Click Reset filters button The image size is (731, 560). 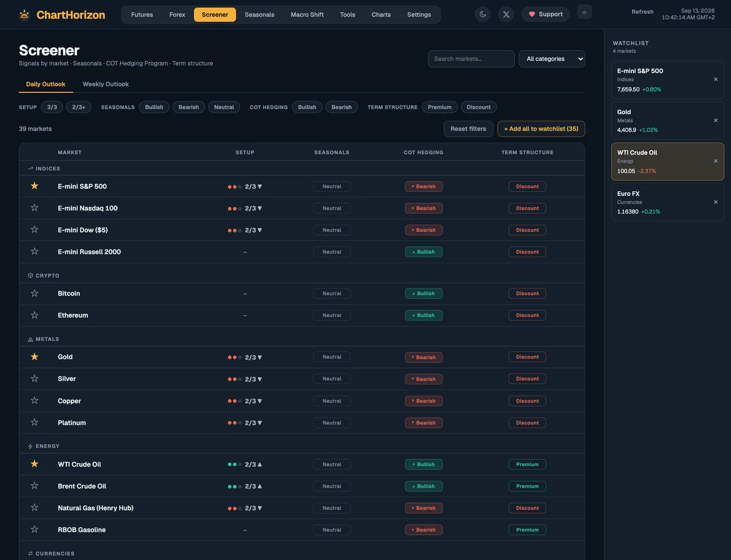pyautogui.click(x=468, y=129)
